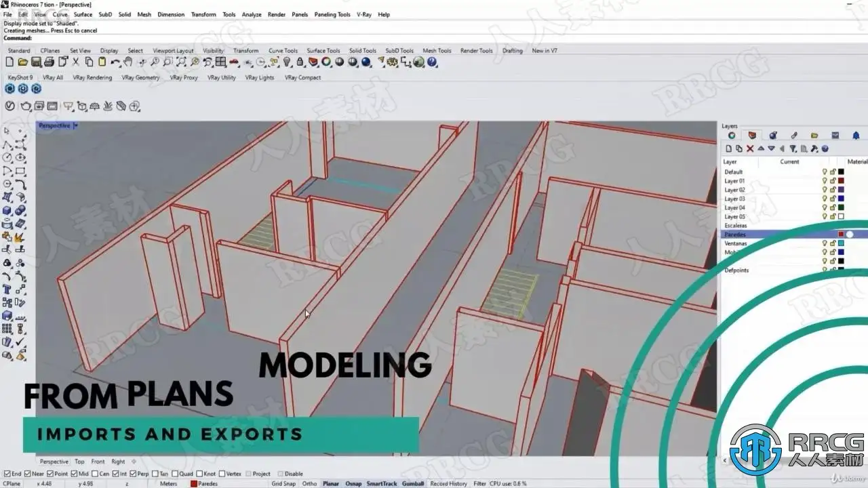Switch to the Curve Tools toolbar tab
The image size is (868, 488).
[283, 50]
